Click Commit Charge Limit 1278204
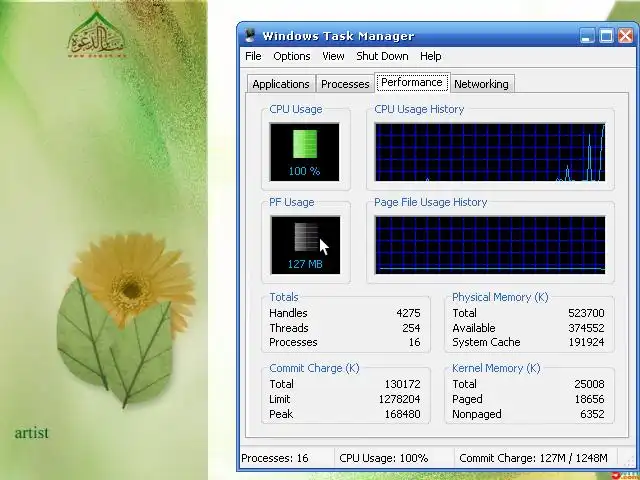 click(400, 399)
